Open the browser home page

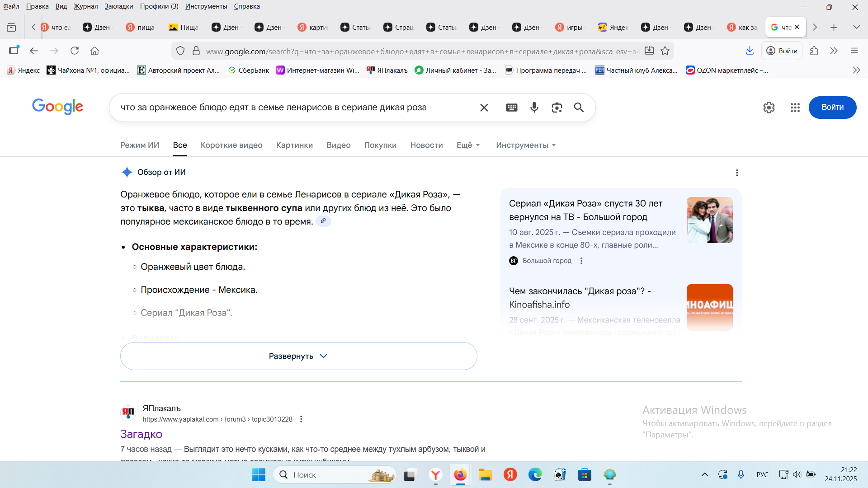point(94,51)
